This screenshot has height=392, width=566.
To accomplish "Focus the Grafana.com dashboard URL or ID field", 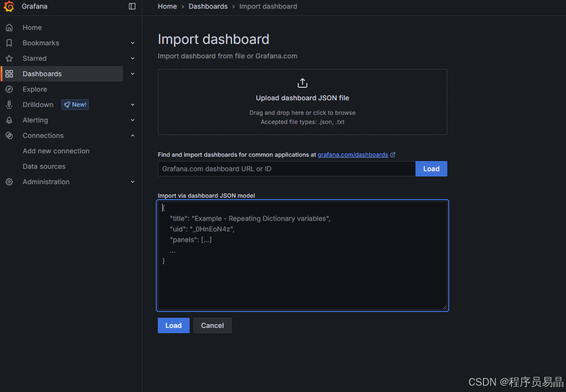I will tap(287, 169).
